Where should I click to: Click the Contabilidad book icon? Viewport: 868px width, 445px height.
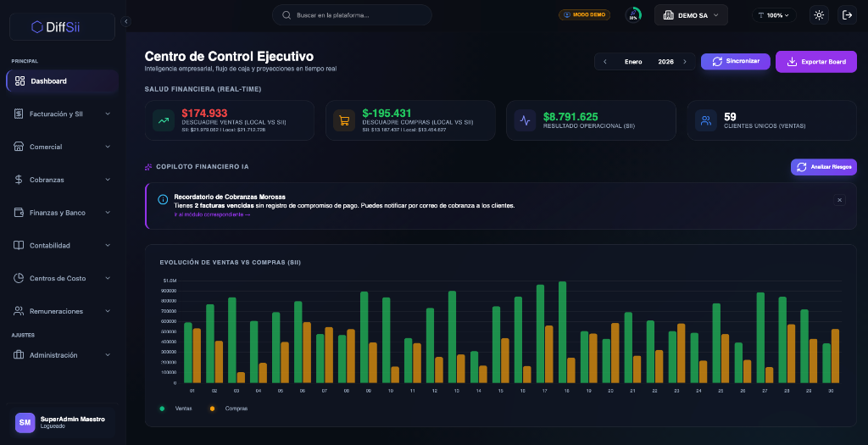coord(19,245)
